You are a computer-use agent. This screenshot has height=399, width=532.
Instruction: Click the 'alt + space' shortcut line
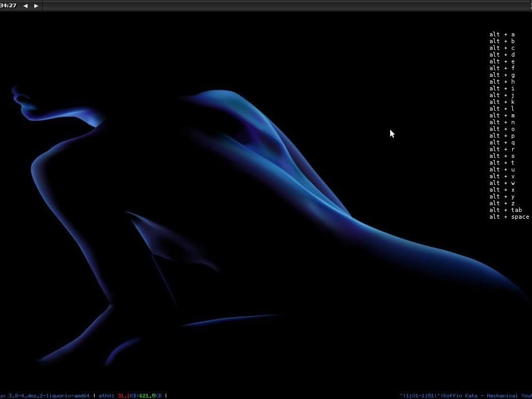point(509,217)
